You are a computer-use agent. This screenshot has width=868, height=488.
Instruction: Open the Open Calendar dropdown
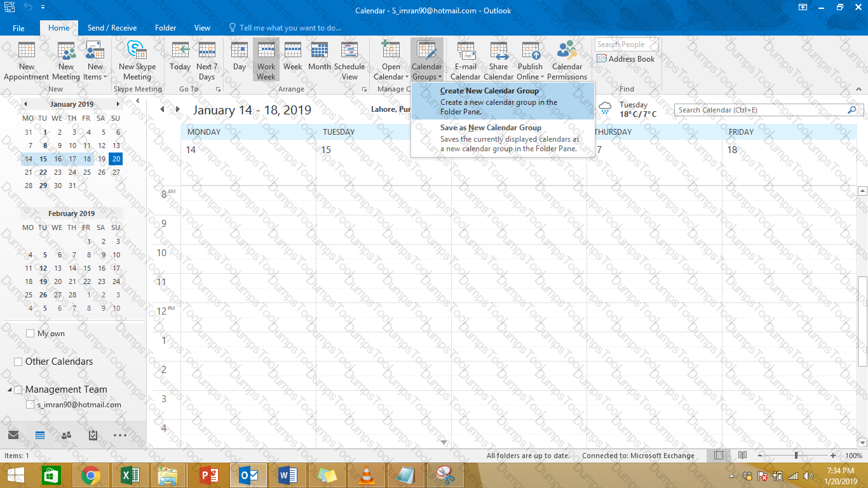[391, 62]
